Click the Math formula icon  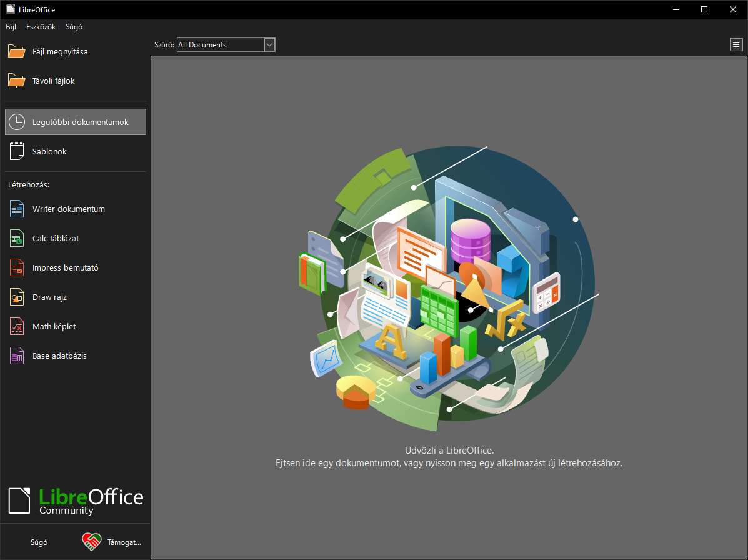pos(17,326)
